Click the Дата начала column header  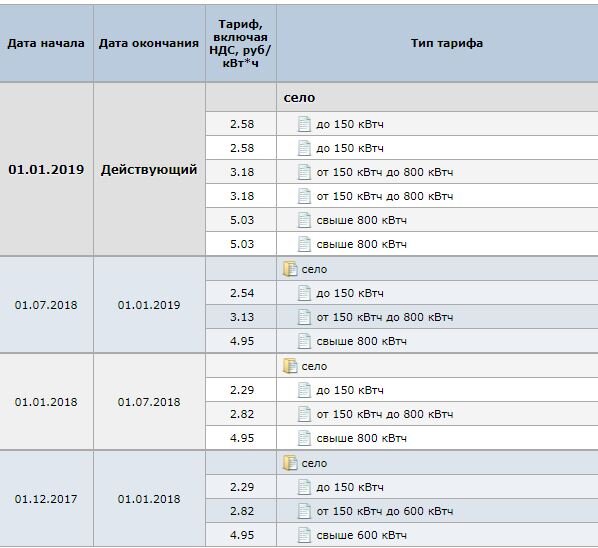pos(46,43)
